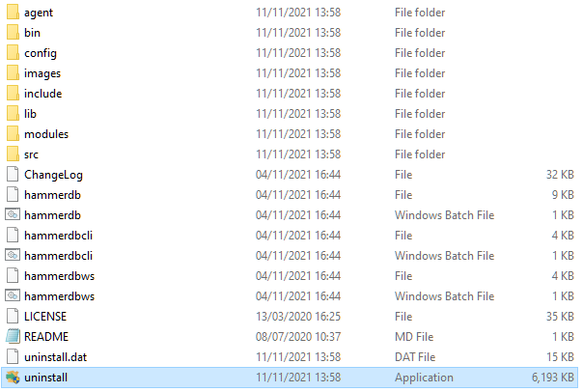Select the bin folder name

[33, 33]
